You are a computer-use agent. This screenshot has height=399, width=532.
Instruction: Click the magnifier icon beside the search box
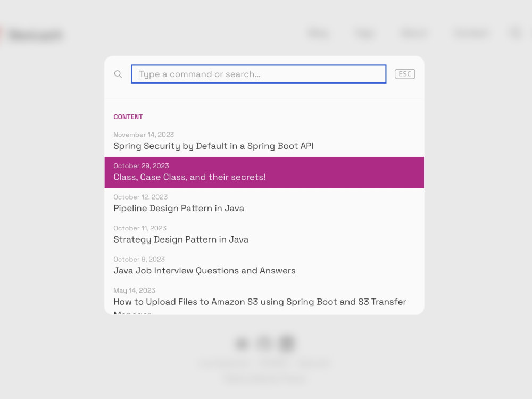tap(118, 74)
